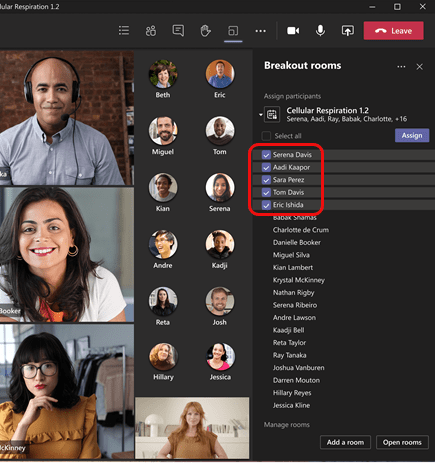Image resolution: width=435 pixels, height=463 pixels.
Task: Turn off the camera icon
Action: click(293, 31)
